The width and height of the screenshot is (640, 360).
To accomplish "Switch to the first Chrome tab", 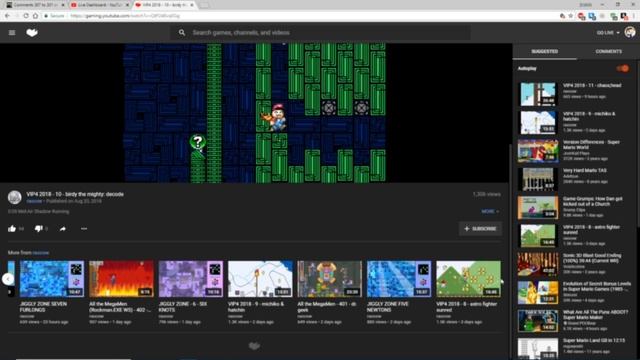I will coord(36,5).
